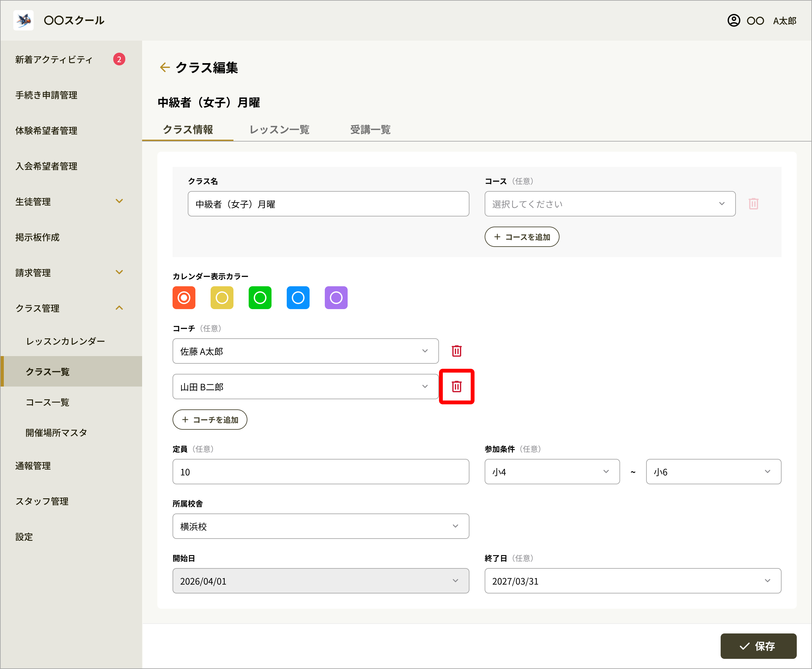Open the 開始日 date picker
Image resolution: width=812 pixels, height=669 pixels.
click(320, 581)
